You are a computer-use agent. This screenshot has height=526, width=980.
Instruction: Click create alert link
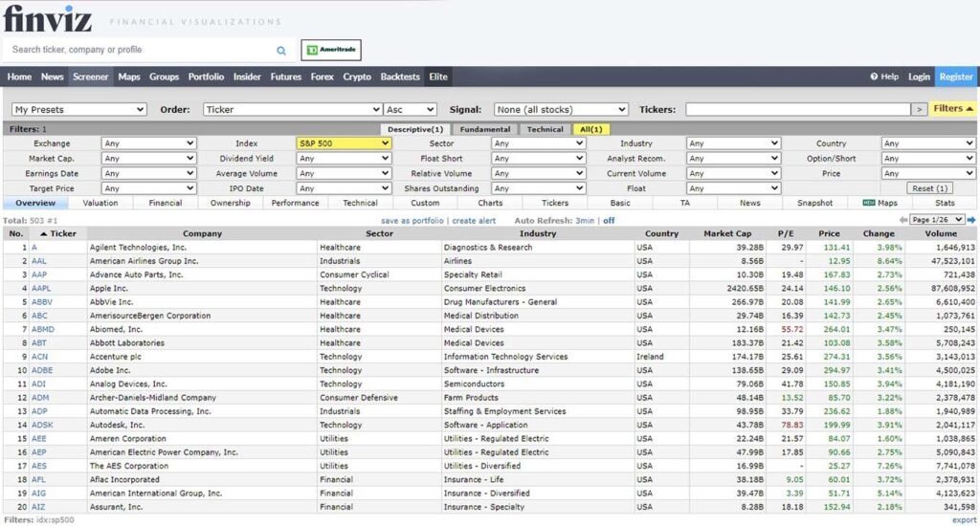(474, 221)
